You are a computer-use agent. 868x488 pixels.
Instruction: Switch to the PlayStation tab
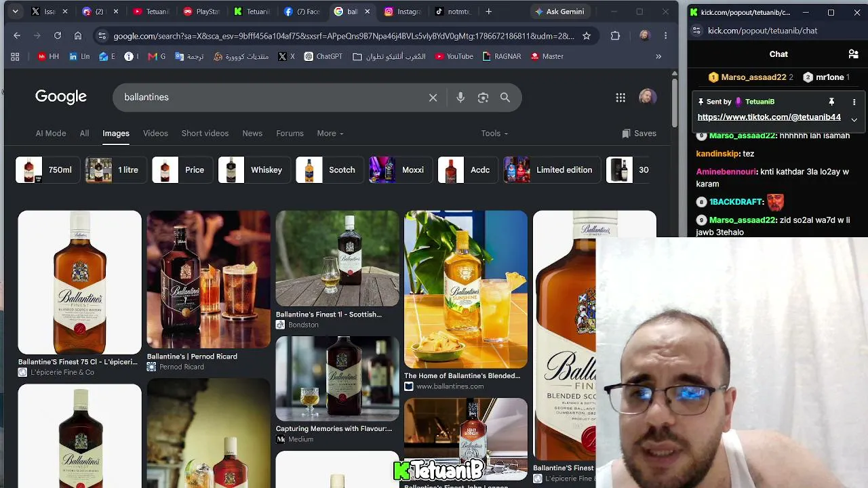[201, 12]
